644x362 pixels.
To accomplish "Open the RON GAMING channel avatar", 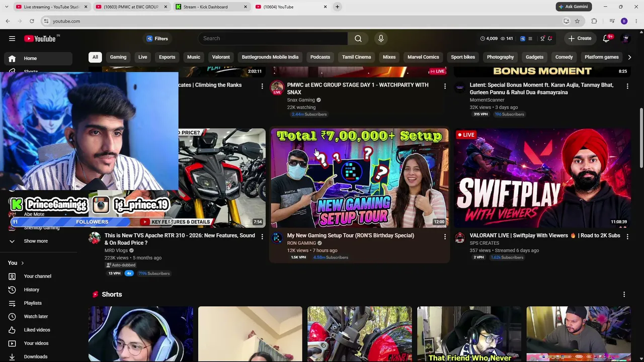I will coord(277,238).
